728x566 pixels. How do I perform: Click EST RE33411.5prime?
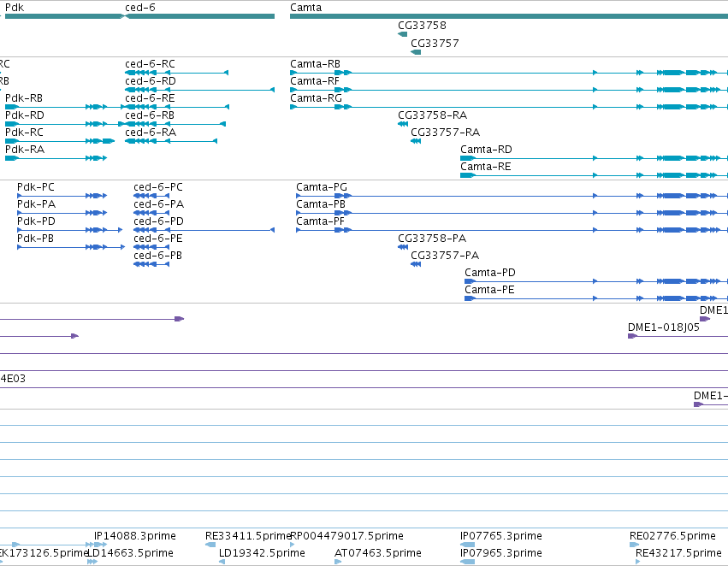(210, 545)
